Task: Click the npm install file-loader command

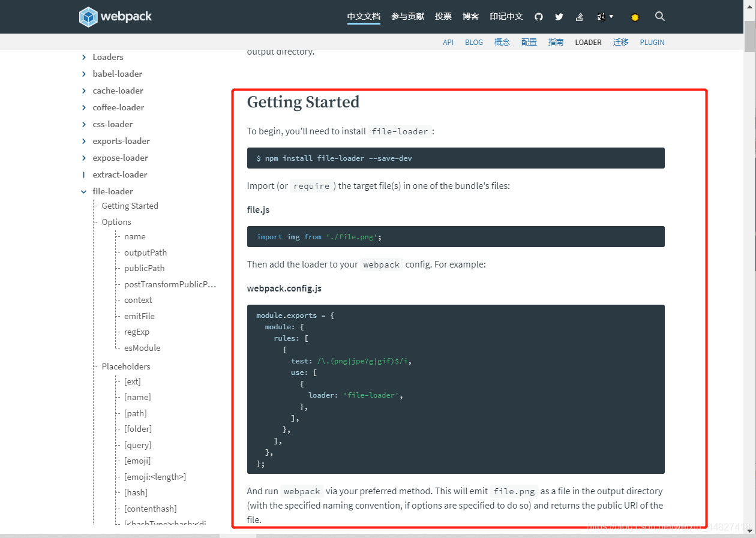Action: [x=338, y=158]
